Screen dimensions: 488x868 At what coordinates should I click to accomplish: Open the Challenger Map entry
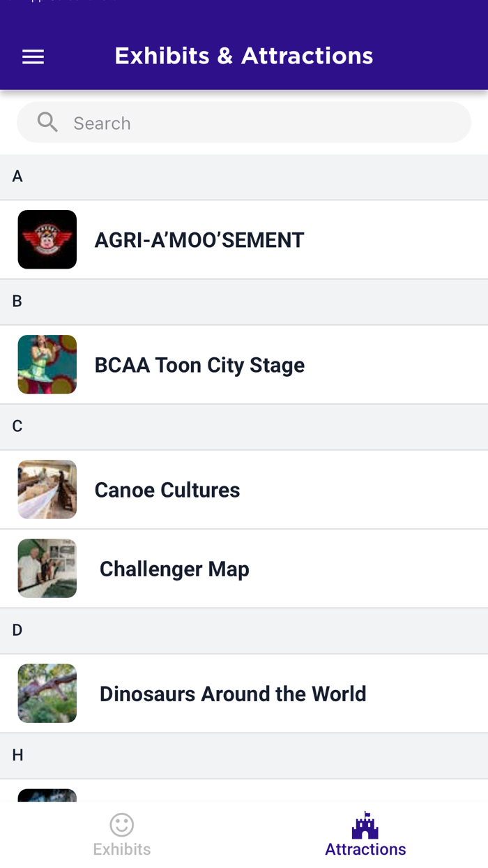[x=174, y=569]
